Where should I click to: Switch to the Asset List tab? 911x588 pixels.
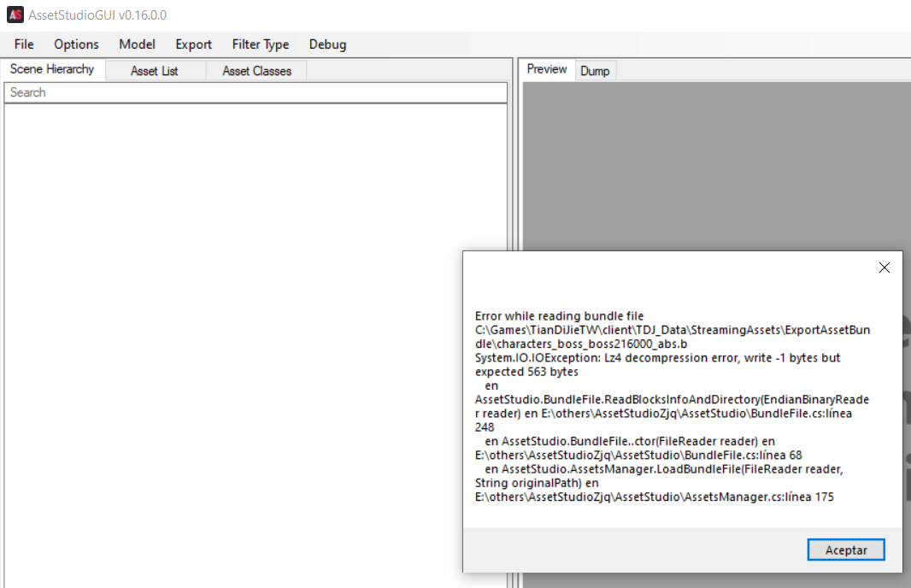[155, 70]
